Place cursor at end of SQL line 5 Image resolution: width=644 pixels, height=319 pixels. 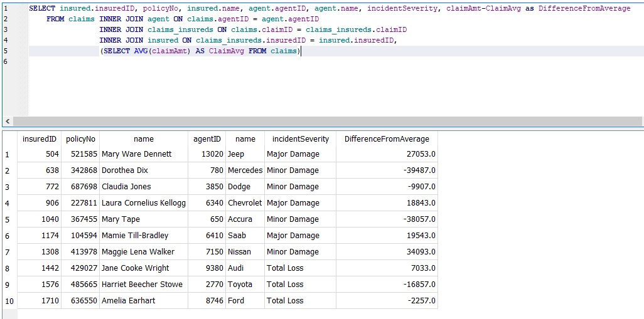point(301,51)
